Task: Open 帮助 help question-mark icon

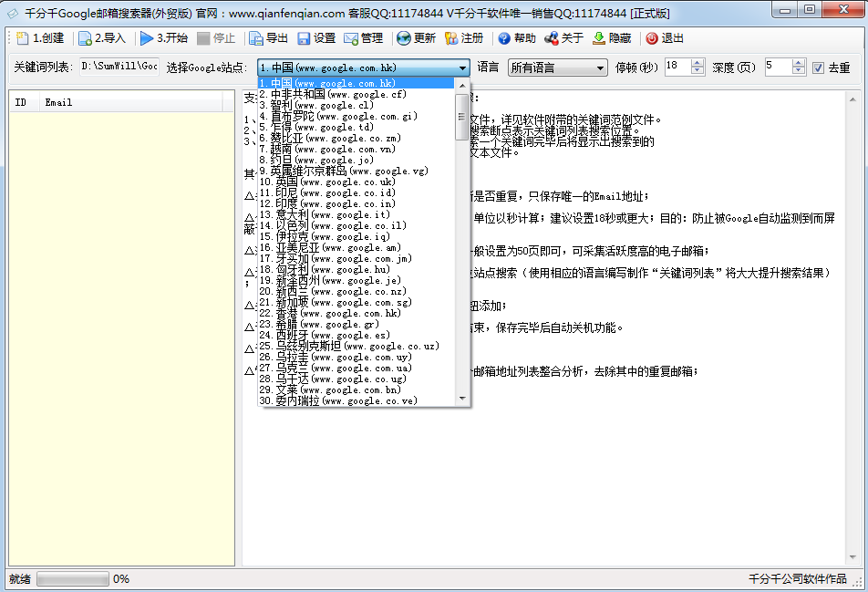Action: 503,38
